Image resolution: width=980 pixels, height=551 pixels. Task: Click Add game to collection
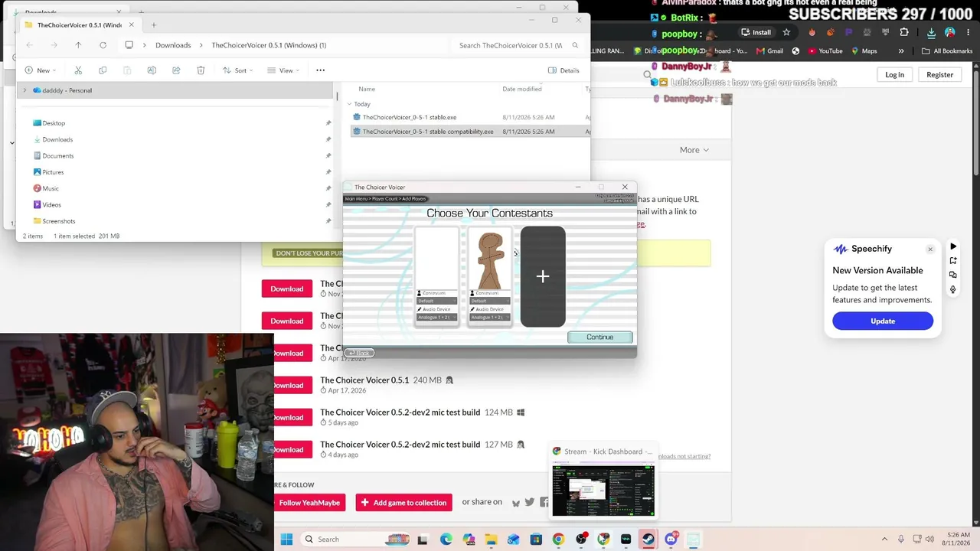tap(404, 503)
